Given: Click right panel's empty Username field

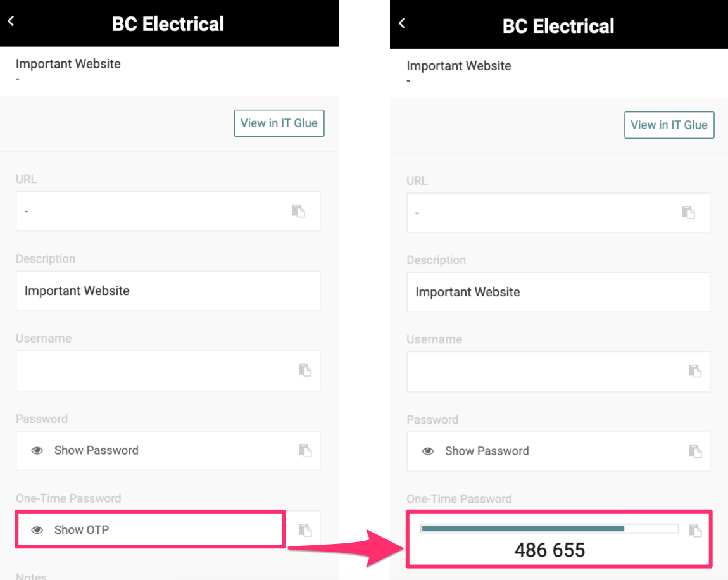Looking at the screenshot, I should pyautogui.click(x=544, y=371).
